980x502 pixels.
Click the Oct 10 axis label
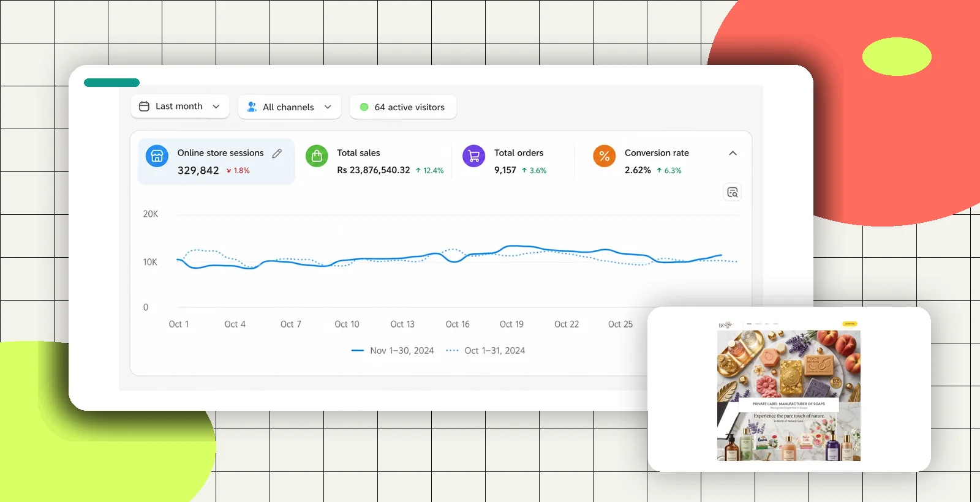click(x=347, y=324)
